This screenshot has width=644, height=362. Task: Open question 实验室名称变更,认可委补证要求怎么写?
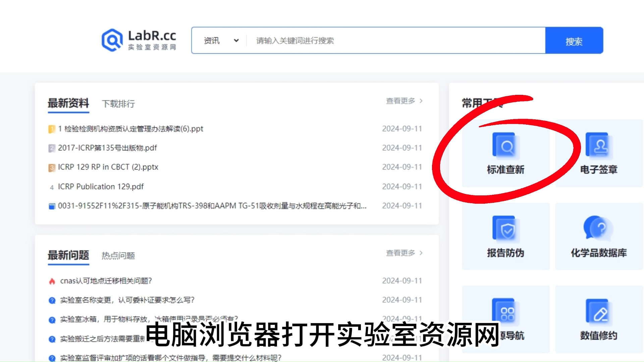pos(127,300)
